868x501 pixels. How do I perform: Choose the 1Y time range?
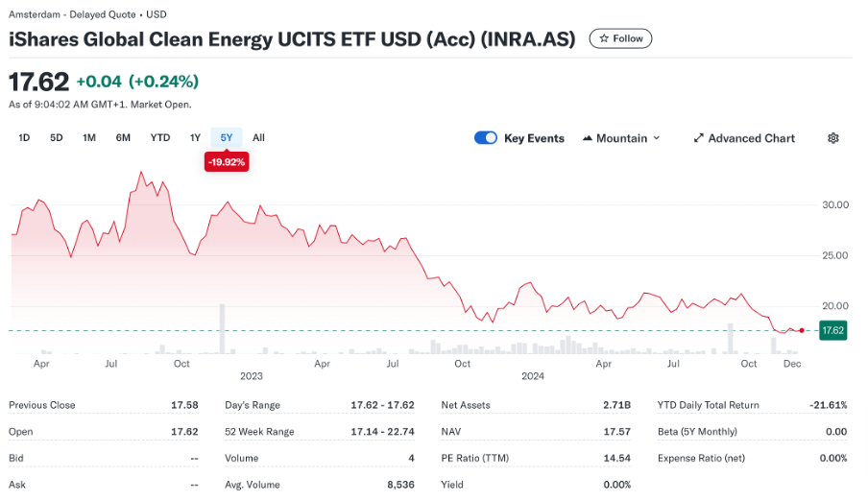195,138
